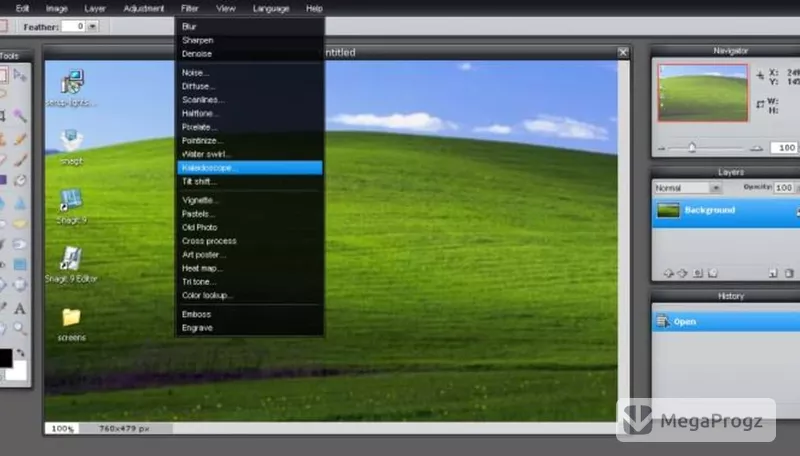The image size is (800, 456).
Task: Select the yellow Sponge tool
Action: 20,223
